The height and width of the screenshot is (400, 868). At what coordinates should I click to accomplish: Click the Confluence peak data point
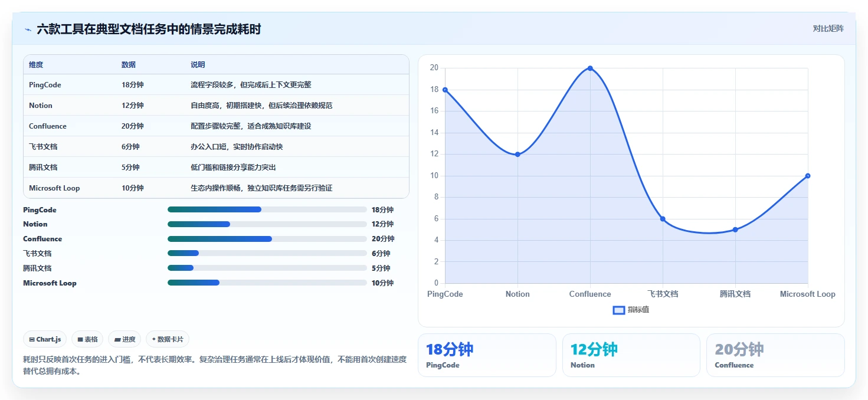[x=590, y=68]
